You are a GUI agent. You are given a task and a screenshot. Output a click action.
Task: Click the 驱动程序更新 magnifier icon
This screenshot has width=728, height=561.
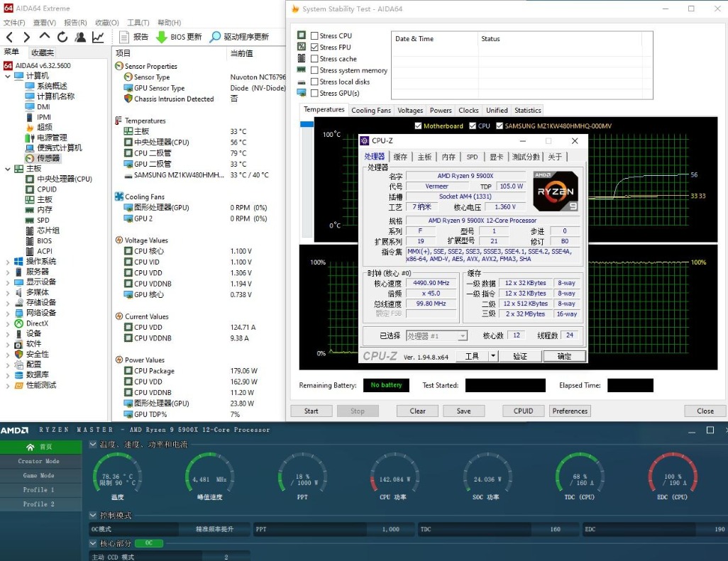click(x=215, y=37)
